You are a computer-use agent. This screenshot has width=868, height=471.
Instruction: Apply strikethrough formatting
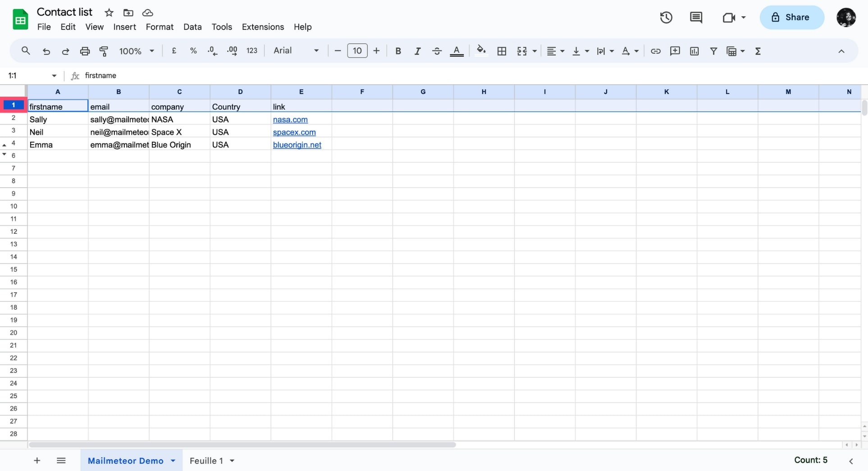437,51
